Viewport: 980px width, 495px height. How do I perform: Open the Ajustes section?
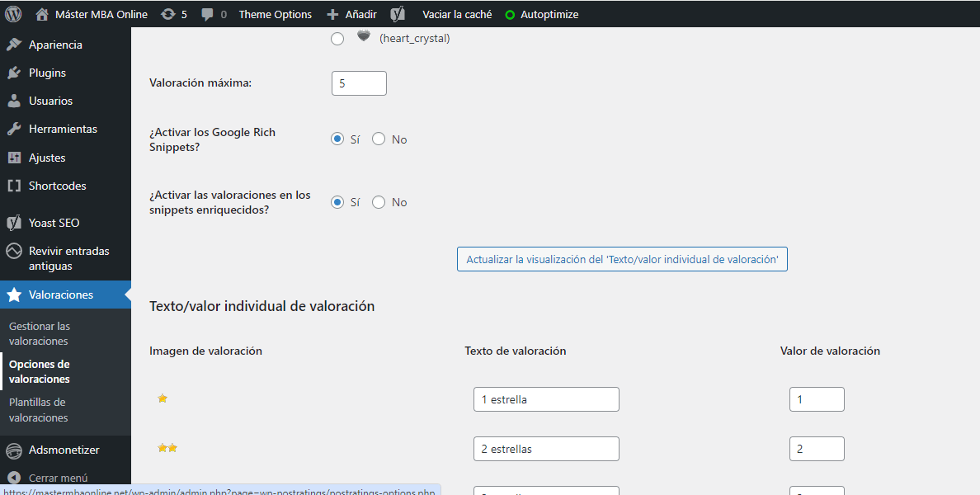tap(47, 158)
